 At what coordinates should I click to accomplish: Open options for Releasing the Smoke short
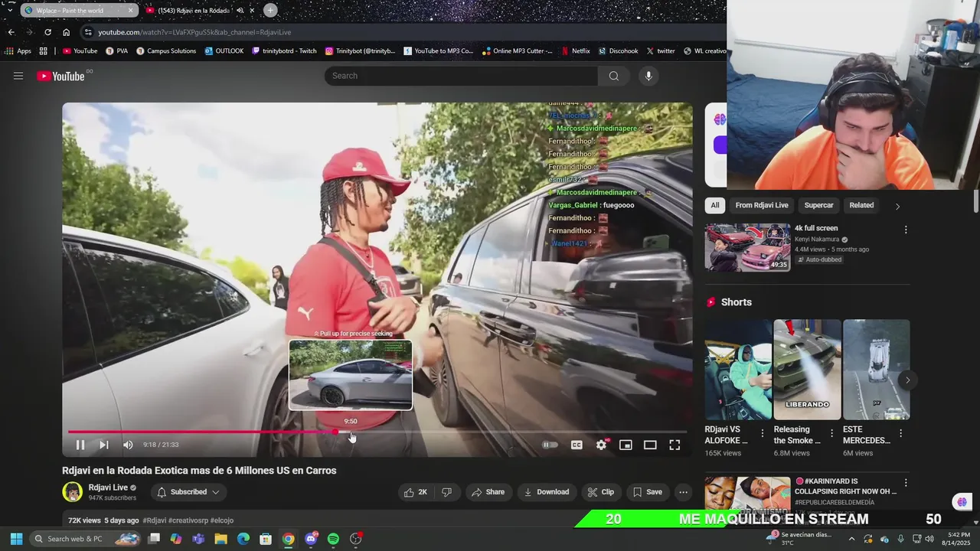pos(831,433)
